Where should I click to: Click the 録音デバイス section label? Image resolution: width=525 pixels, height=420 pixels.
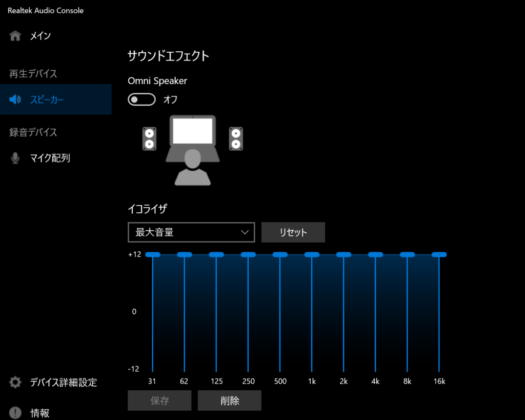pyautogui.click(x=33, y=132)
